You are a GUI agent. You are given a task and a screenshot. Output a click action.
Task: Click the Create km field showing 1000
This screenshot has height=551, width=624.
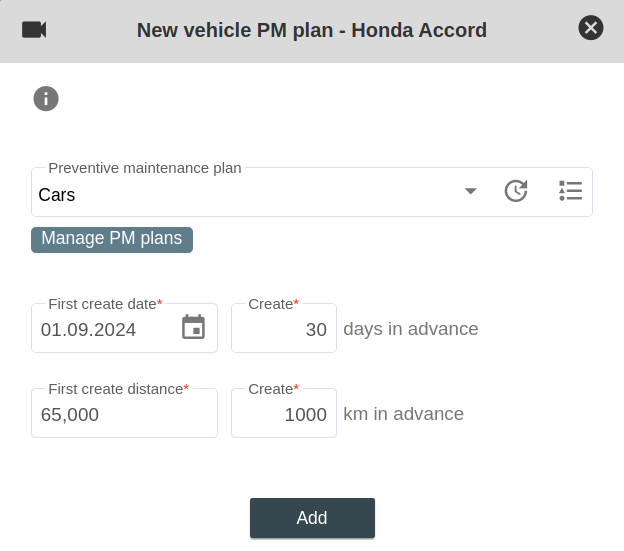pyautogui.click(x=284, y=414)
